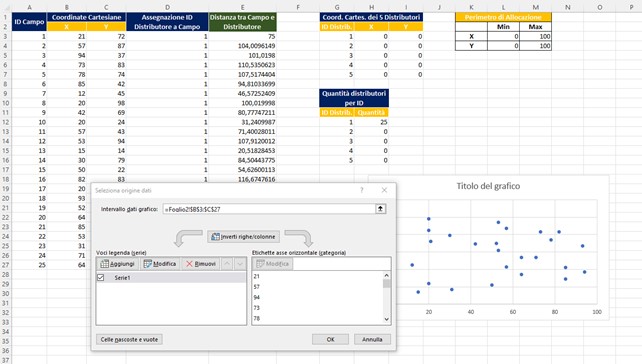
Task: Confirm dialog with OK button
Action: coord(330,339)
